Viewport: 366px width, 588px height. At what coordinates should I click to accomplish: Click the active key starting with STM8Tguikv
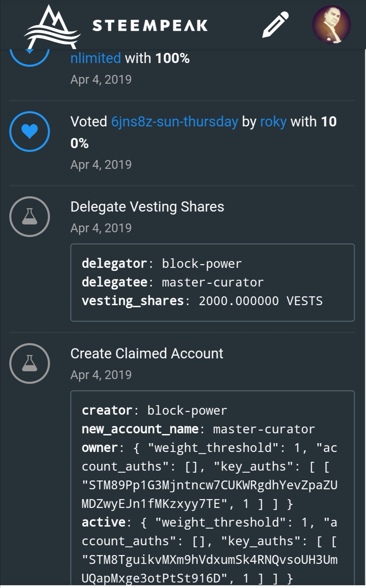pyautogui.click(x=209, y=560)
